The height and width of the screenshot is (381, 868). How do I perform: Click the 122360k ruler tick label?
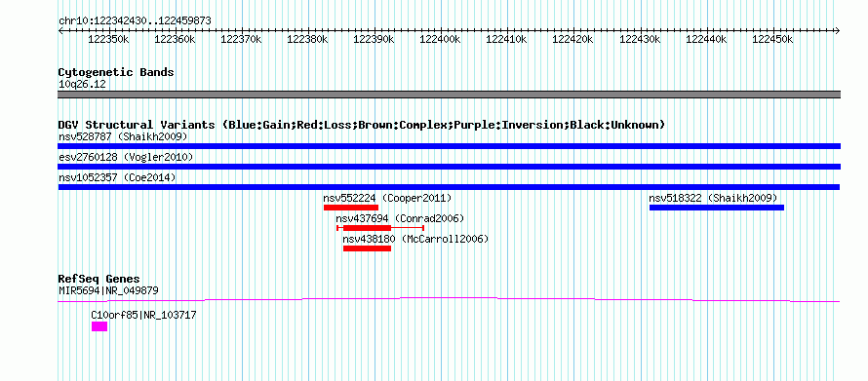(176, 39)
